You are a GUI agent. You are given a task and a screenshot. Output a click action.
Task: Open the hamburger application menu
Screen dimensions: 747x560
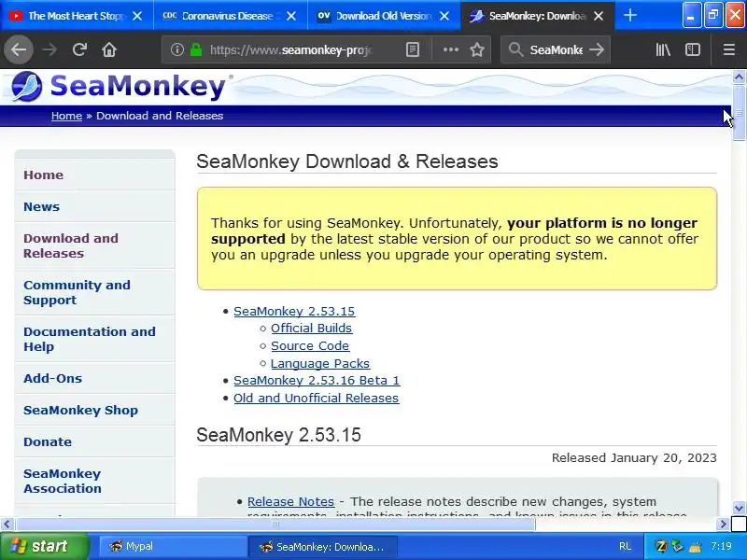coord(729,49)
